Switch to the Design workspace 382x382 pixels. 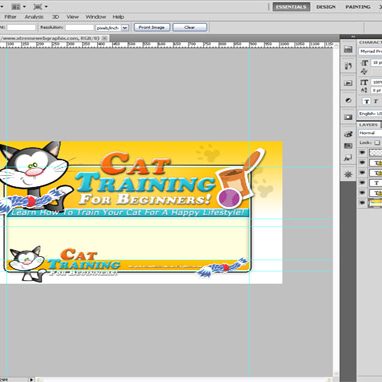[326, 7]
